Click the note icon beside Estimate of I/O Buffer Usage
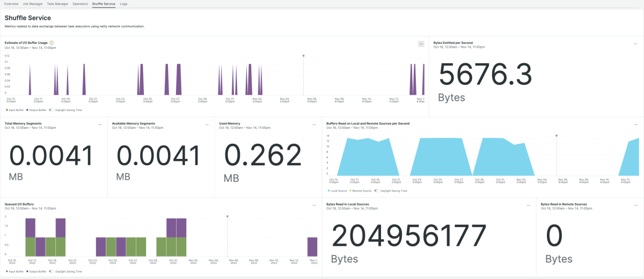644x279 pixels. point(52,42)
